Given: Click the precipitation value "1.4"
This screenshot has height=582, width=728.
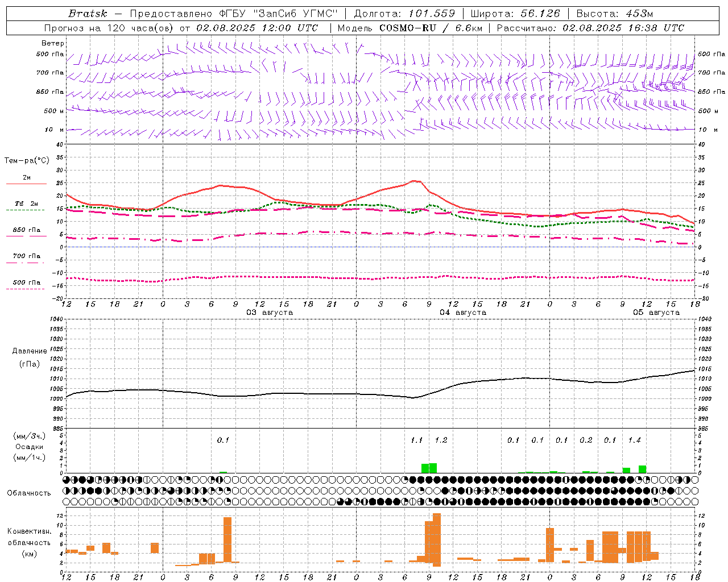Looking at the screenshot, I should [x=634, y=440].
